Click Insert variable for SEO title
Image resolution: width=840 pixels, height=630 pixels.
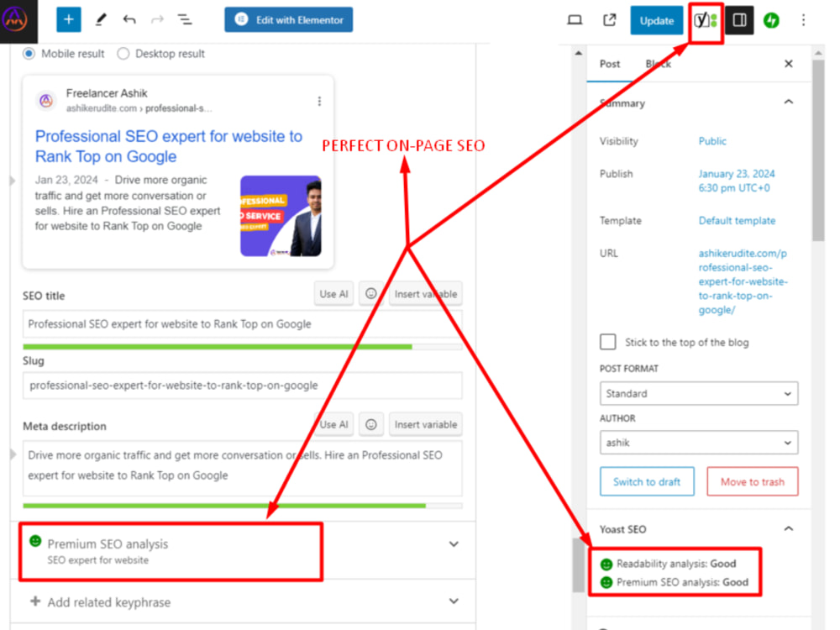(x=425, y=293)
